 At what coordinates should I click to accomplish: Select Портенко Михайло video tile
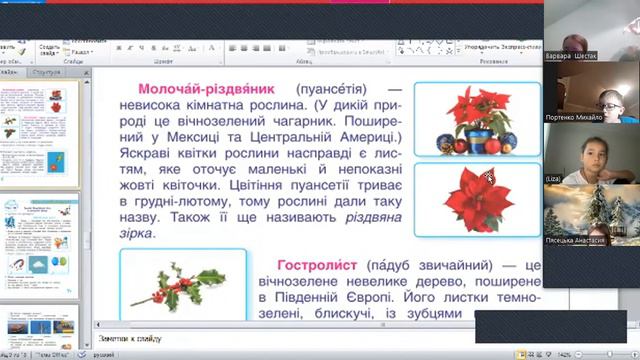592,92
